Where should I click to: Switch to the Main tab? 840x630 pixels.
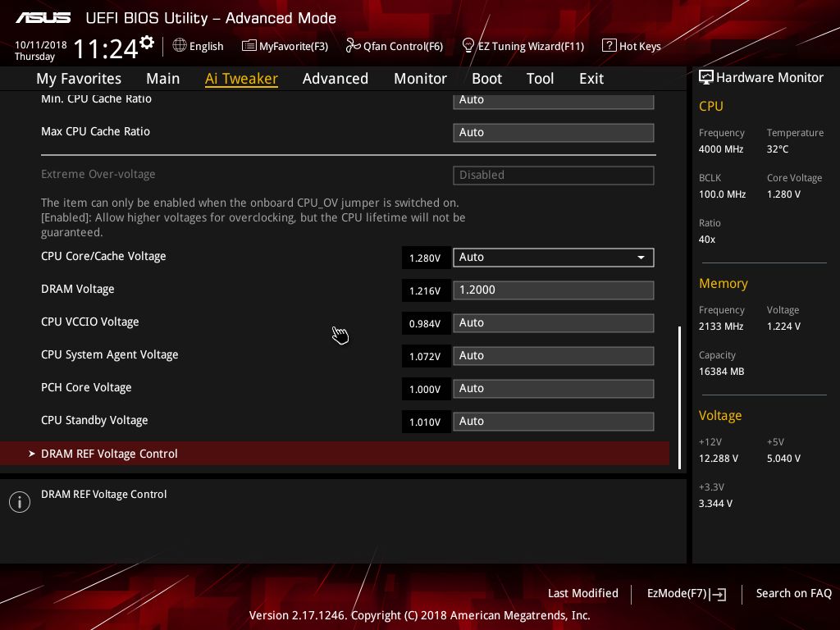pyautogui.click(x=163, y=79)
